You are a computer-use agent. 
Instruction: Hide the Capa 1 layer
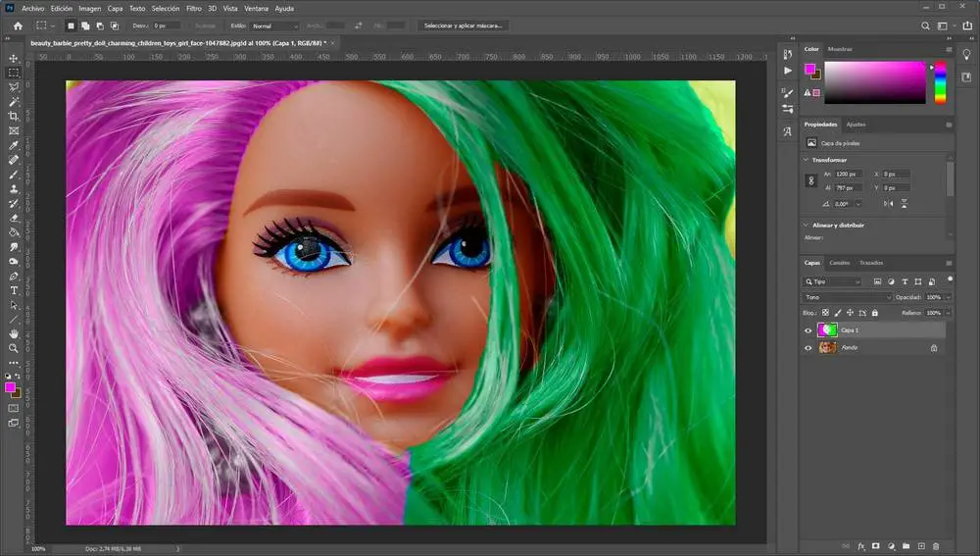pos(808,330)
